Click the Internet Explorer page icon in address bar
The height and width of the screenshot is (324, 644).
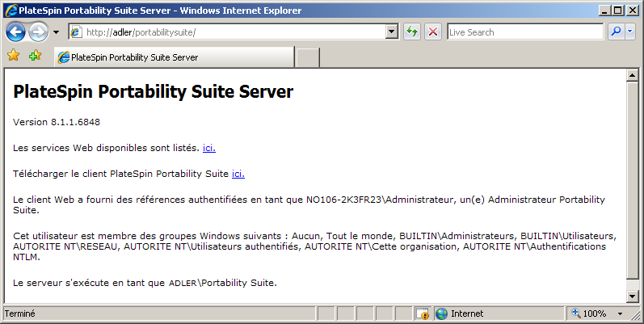click(77, 32)
